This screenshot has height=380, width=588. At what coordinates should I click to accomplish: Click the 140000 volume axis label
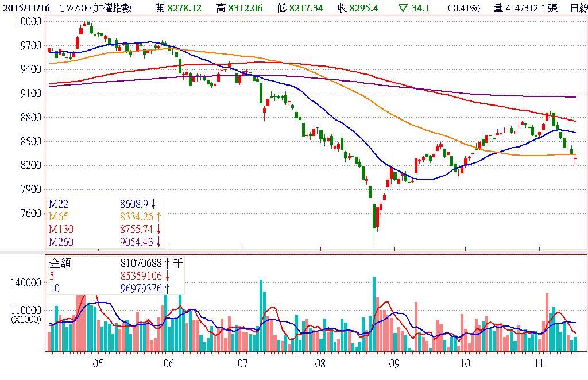click(x=26, y=283)
